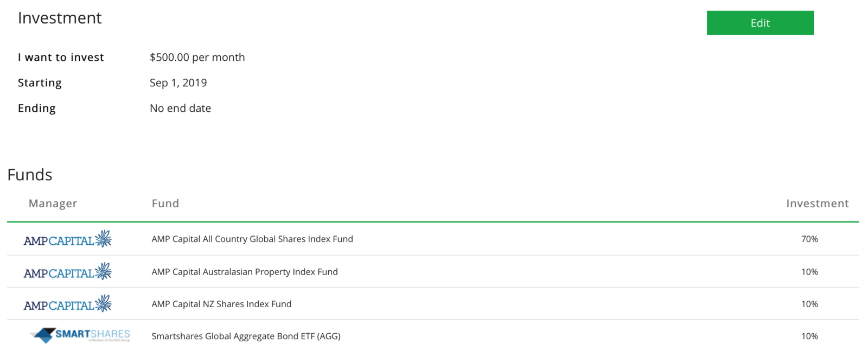Viewport: 868px width, 356px height.
Task: Click the Smartshares manager logo
Action: tap(79, 335)
